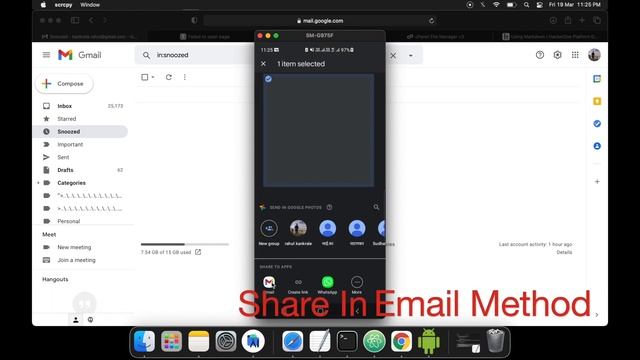Open Safari compass icon in Dock
Viewport: 640px width, 360px height.
[293, 341]
